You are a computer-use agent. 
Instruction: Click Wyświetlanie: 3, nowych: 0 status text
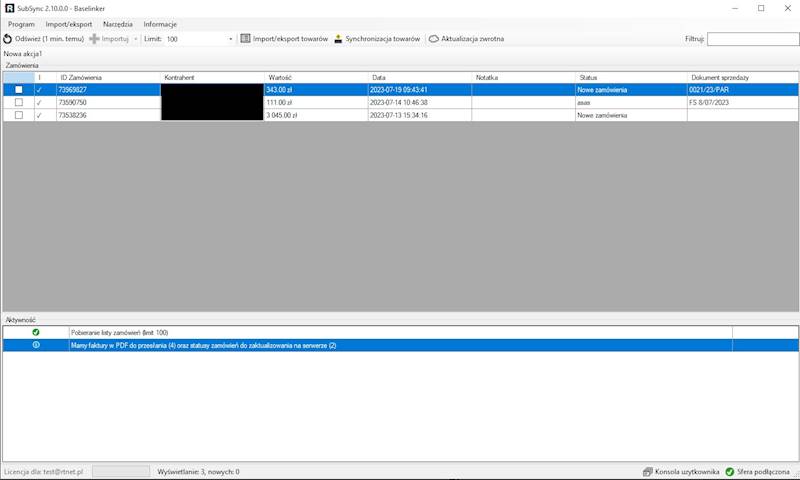[198, 472]
